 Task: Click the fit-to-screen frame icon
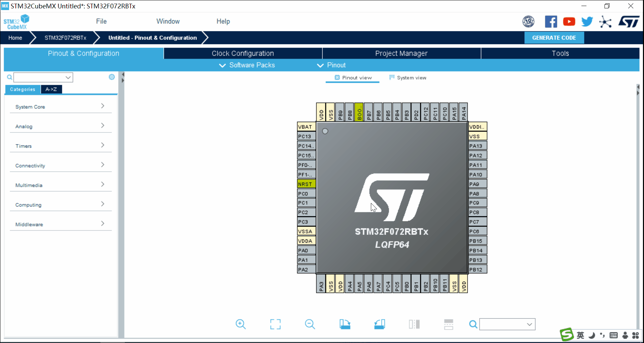pos(275,324)
